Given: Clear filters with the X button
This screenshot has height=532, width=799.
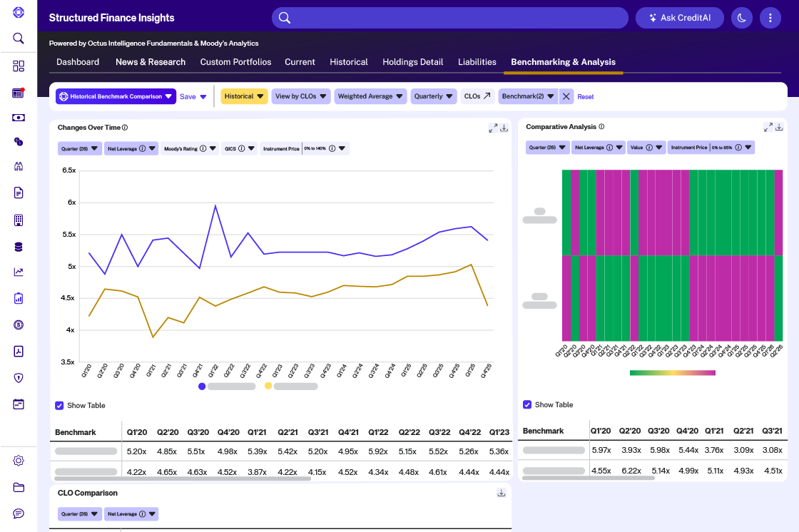Looking at the screenshot, I should pos(566,96).
